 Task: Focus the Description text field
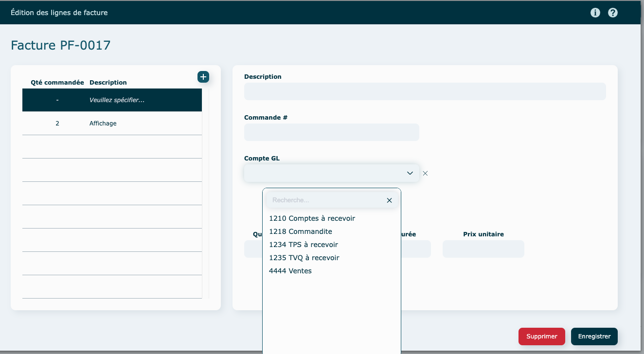click(425, 91)
